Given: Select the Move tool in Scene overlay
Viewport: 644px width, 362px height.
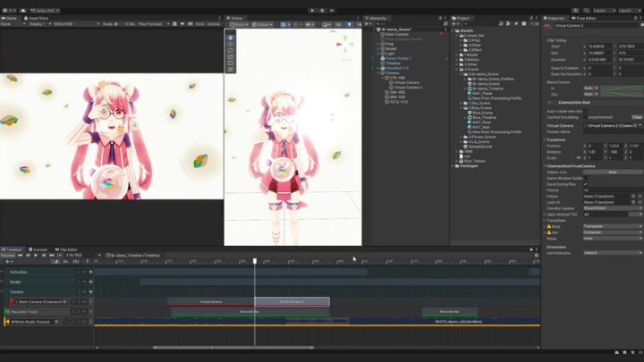Looking at the screenshot, I should (x=231, y=44).
